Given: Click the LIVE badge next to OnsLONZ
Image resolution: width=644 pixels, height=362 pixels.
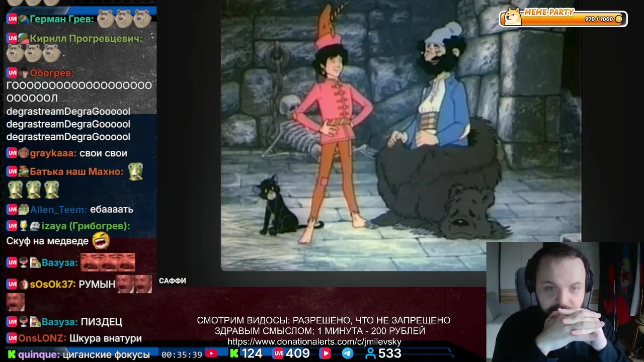Looking at the screenshot, I should click(12, 338).
